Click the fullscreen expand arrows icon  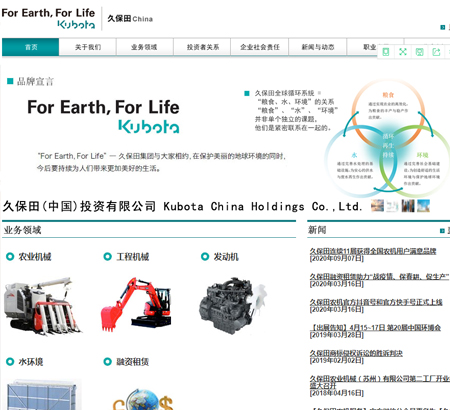pos(403,52)
